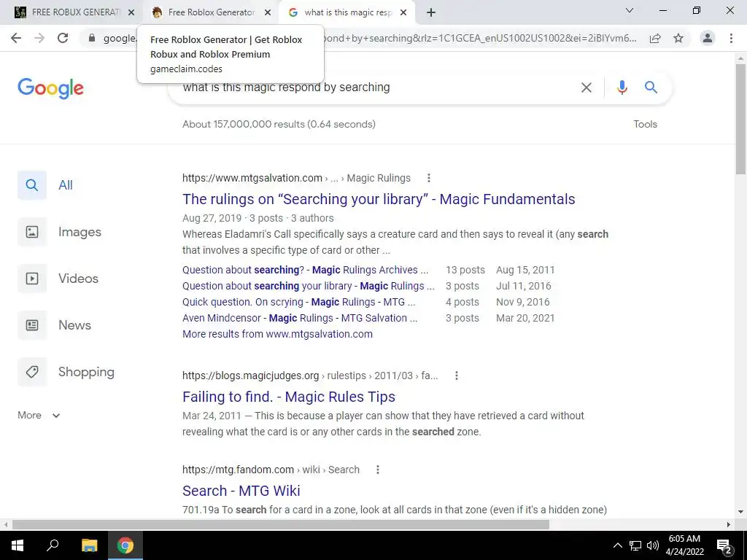747x560 pixels.
Task: Clear the search query with the X icon
Action: [x=587, y=87]
